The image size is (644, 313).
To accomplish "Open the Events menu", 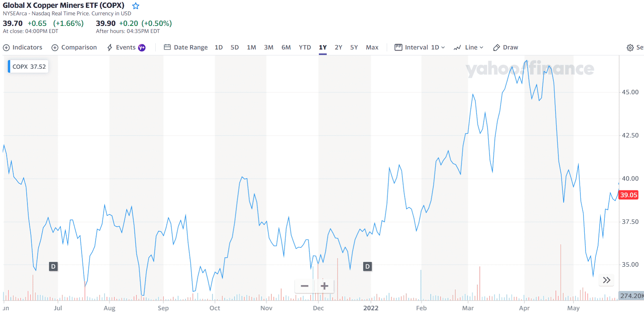I will 126,48.
